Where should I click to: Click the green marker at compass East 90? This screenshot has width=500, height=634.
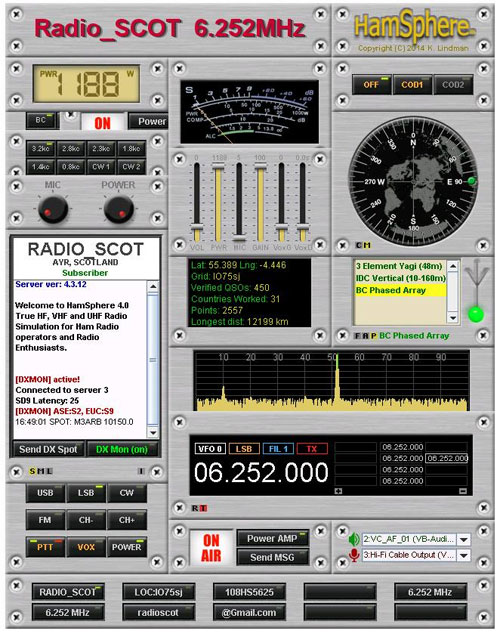click(x=471, y=181)
